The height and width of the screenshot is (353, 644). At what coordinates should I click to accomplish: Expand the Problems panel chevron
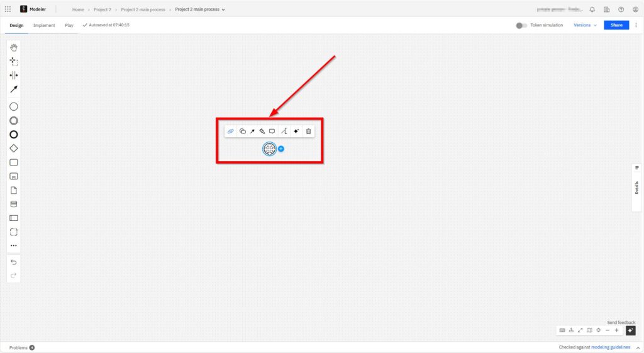32,347
